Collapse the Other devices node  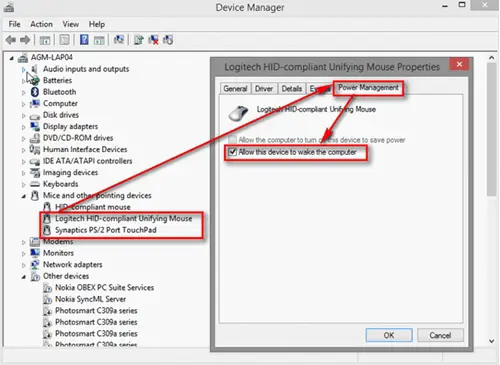click(24, 277)
